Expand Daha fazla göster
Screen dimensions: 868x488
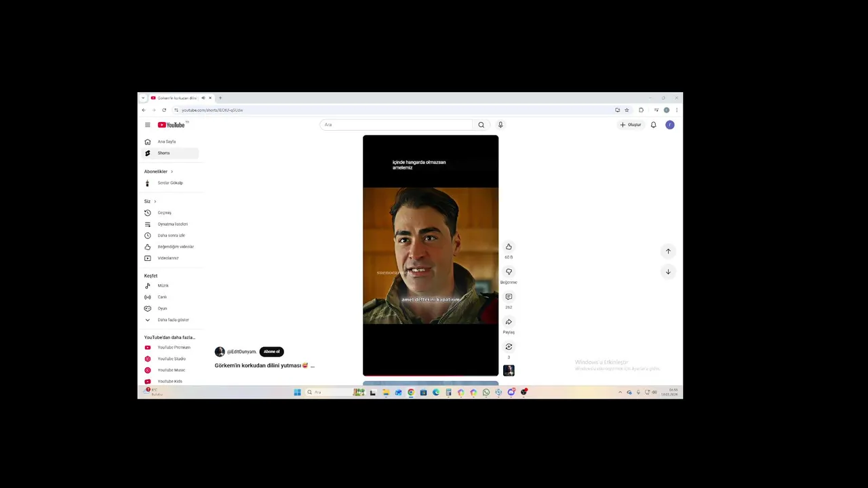(x=170, y=320)
